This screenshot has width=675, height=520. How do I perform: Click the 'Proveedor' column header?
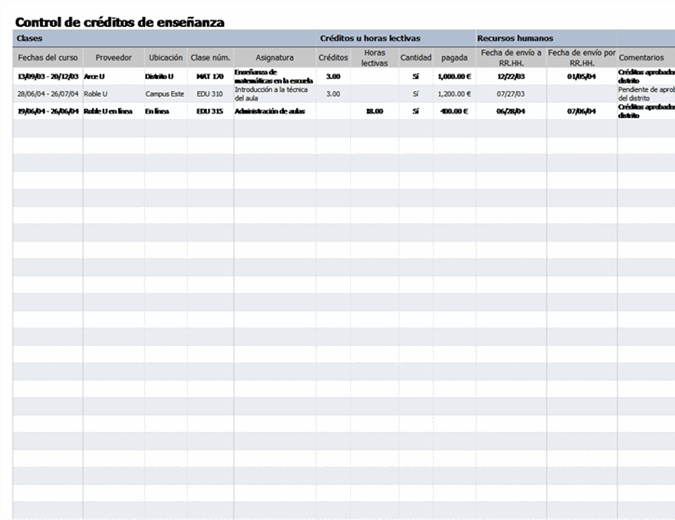(113, 58)
